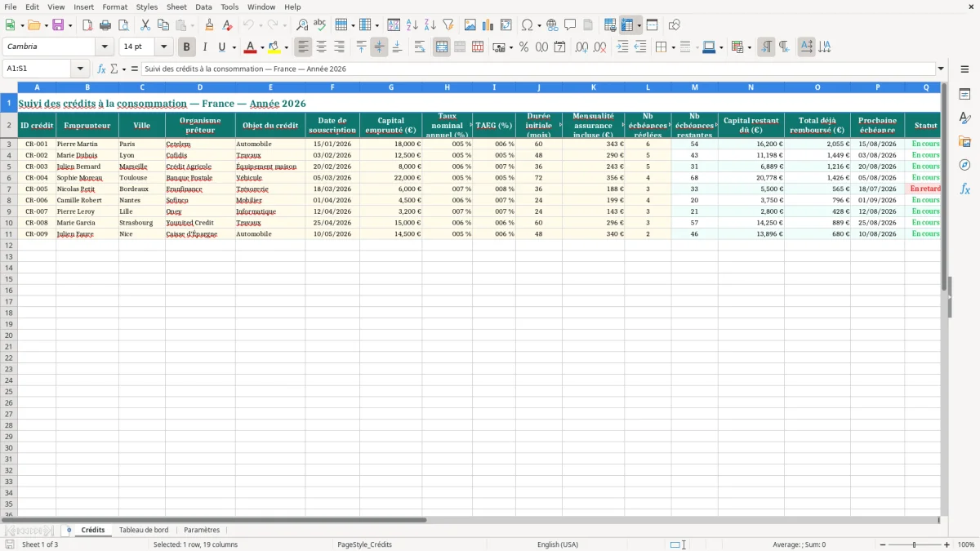
Task: Open Print Preview from the toolbar
Action: tap(123, 25)
